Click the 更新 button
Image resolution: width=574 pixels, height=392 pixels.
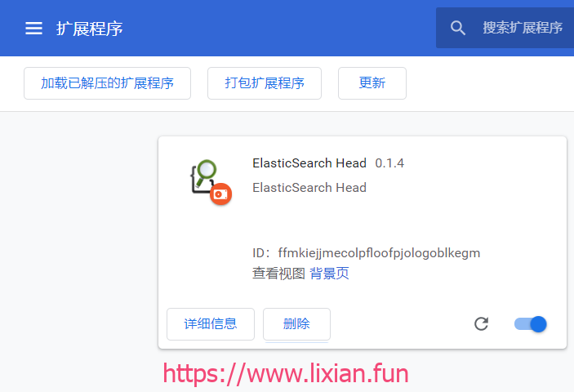pyautogui.click(x=372, y=83)
